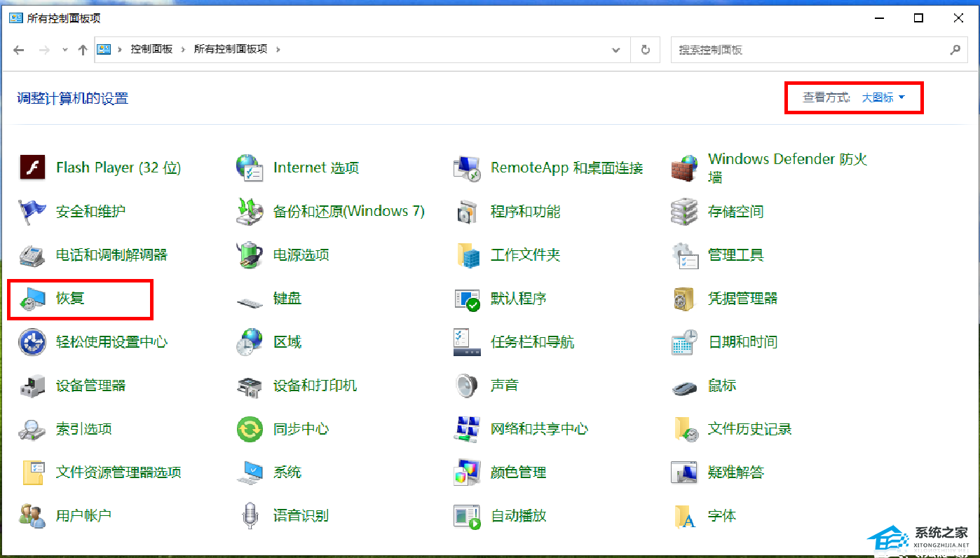Open the Flash Player (32 位) icon
980x558 pixels.
pos(32,168)
